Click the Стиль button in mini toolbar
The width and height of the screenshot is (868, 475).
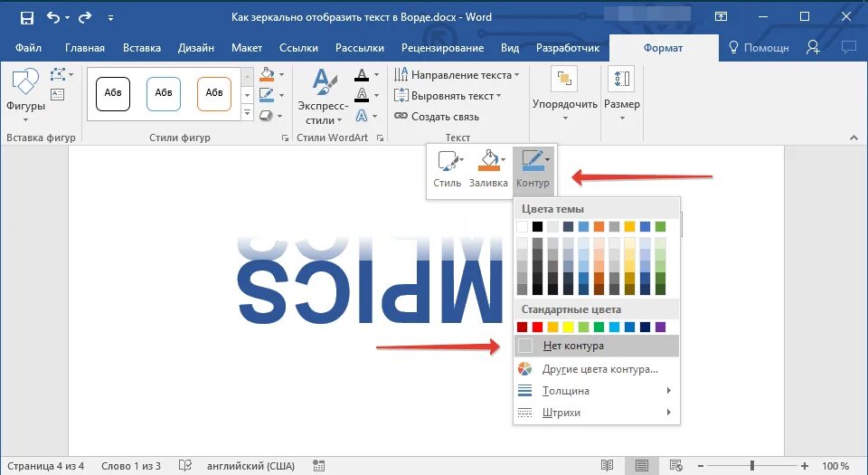pyautogui.click(x=448, y=169)
